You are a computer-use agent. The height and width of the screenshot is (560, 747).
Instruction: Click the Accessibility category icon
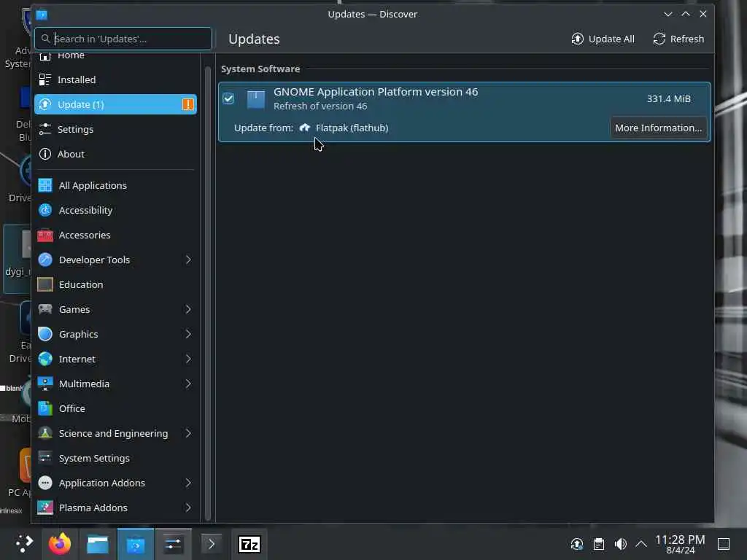(45, 210)
